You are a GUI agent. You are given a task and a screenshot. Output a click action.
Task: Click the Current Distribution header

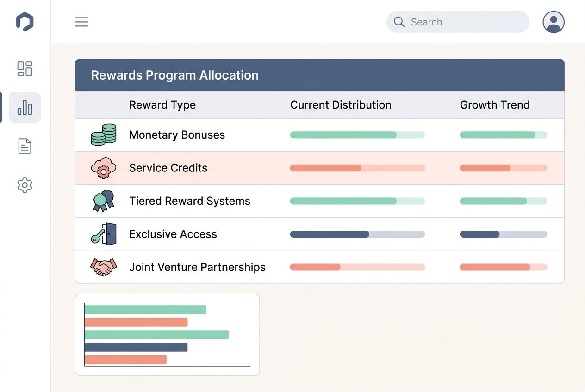pos(341,105)
